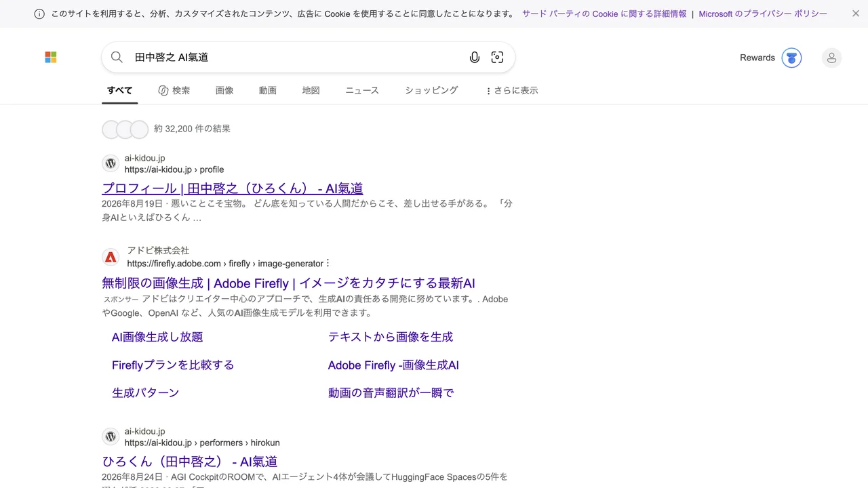Open the account profile icon
The width and height of the screenshot is (868, 488).
[831, 58]
